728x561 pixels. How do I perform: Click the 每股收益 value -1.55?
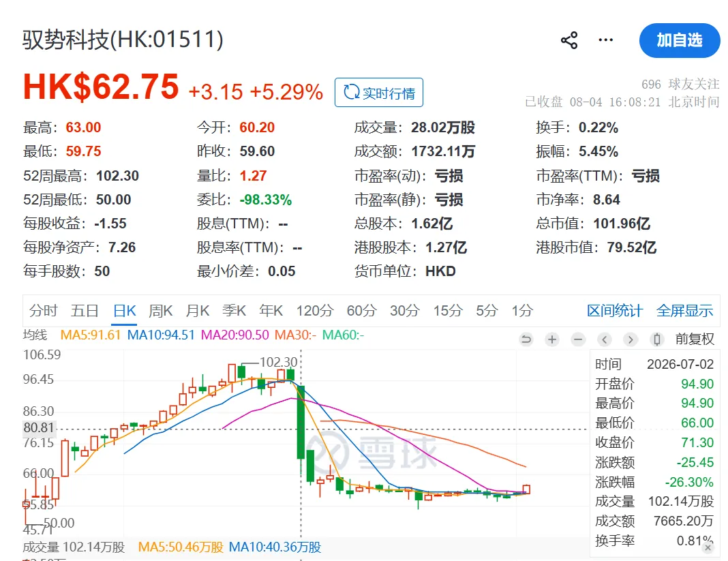pos(110,224)
